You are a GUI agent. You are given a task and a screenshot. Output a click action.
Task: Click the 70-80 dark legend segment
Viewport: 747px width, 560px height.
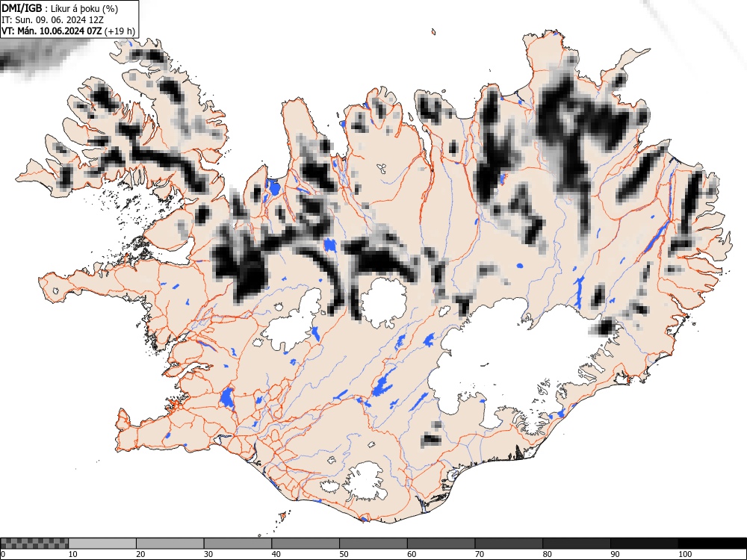509,544
